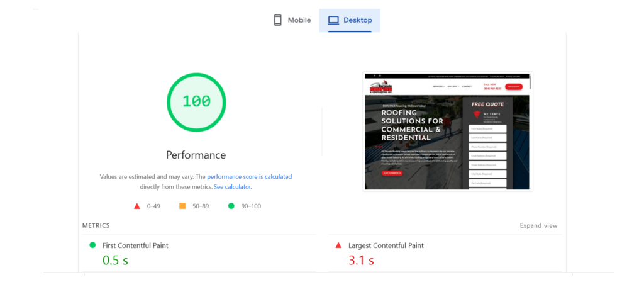Click the smartphone icon beside Mobile
The height and width of the screenshot is (282, 644).
click(277, 20)
